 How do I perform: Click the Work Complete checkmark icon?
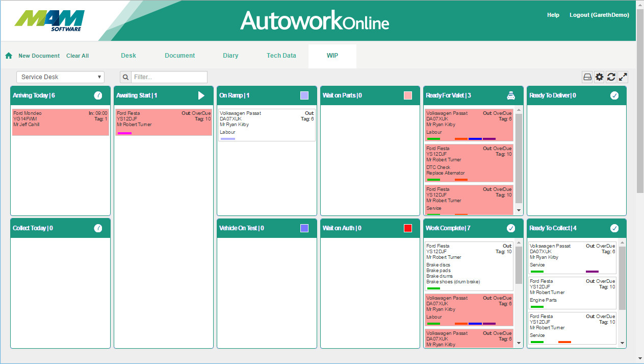click(x=511, y=228)
